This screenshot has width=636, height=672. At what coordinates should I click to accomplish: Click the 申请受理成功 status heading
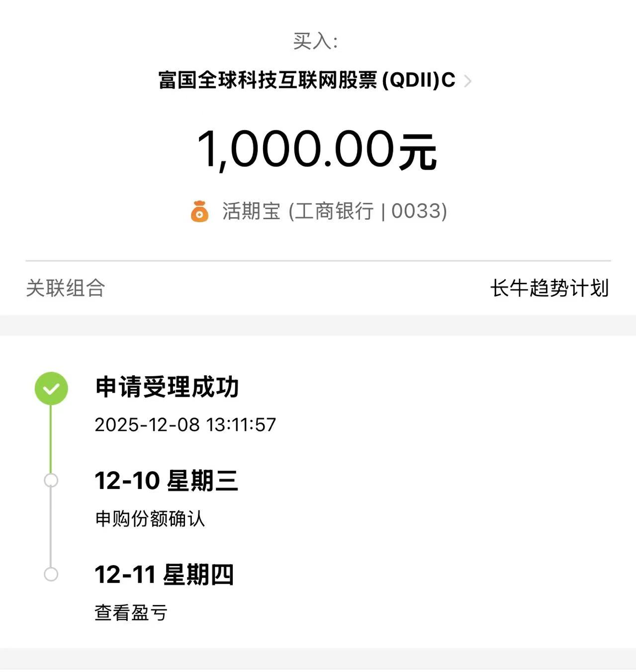click(x=167, y=387)
